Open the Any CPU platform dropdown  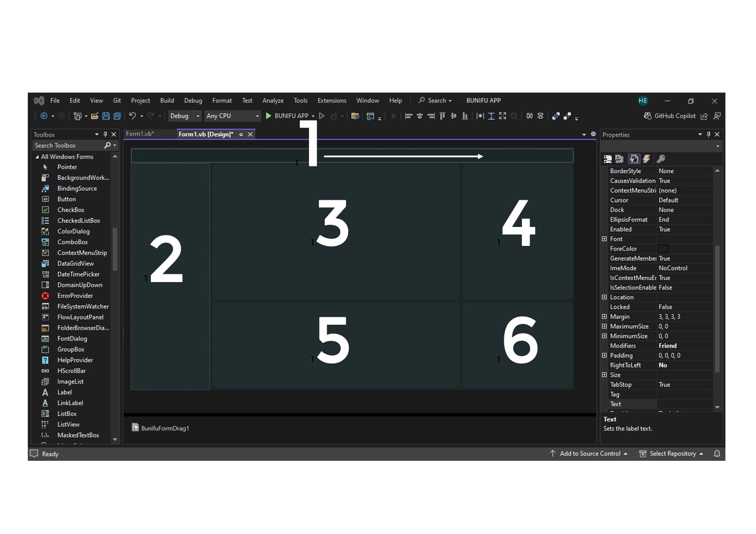(233, 116)
